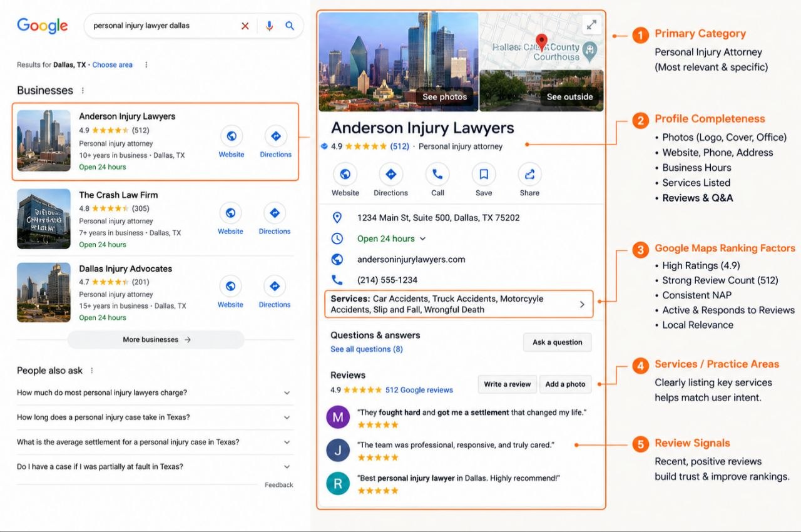Click the review 'Best personal injury lawyer in Dallas'
801x532 pixels.
[459, 478]
